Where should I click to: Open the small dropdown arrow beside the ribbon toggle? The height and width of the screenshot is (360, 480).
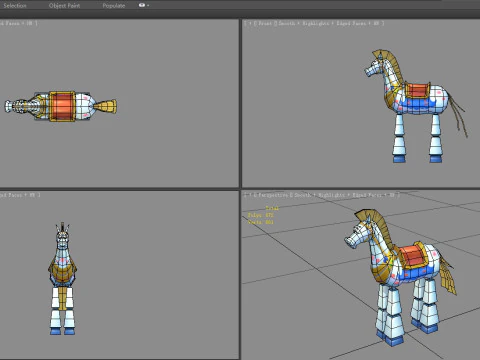pyautogui.click(x=148, y=5)
